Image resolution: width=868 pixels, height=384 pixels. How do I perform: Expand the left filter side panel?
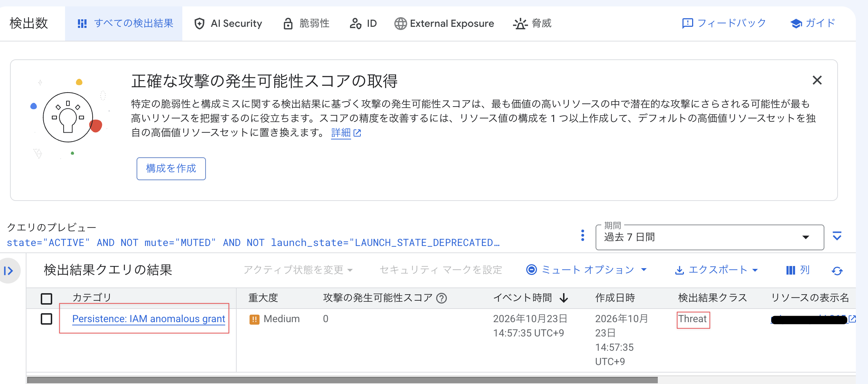[9, 271]
